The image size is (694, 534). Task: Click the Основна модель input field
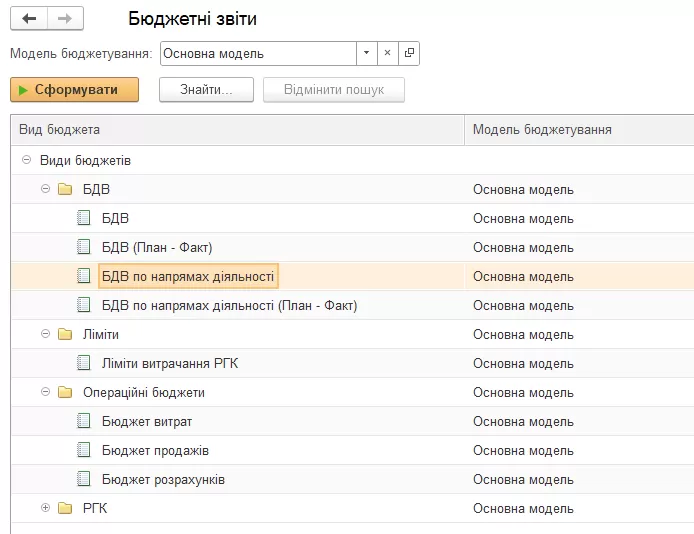tap(258, 54)
